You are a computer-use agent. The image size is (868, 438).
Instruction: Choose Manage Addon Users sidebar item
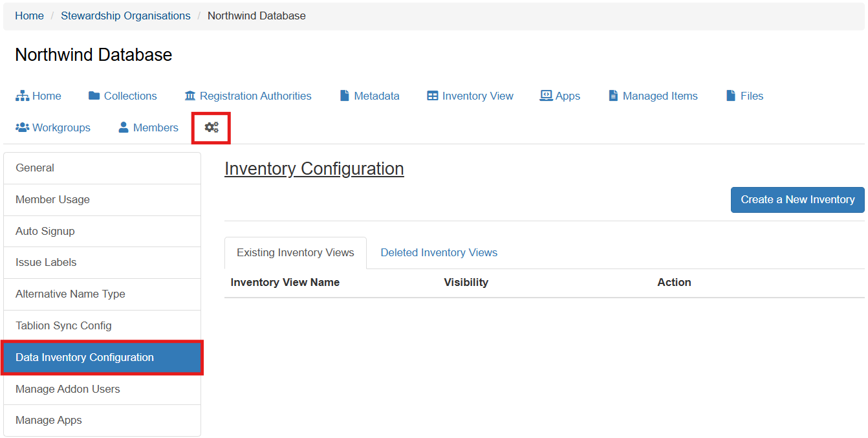pyautogui.click(x=67, y=389)
